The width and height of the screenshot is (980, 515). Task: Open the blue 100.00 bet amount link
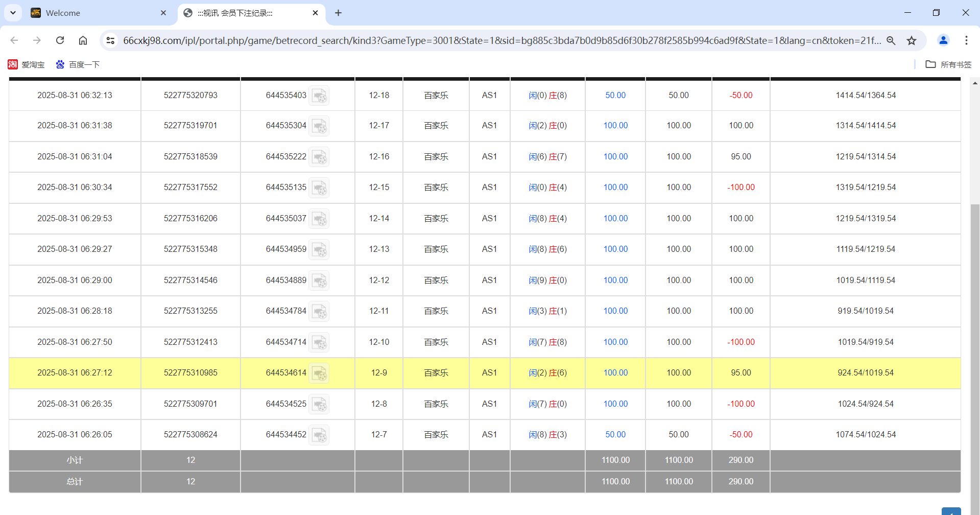(x=615, y=125)
